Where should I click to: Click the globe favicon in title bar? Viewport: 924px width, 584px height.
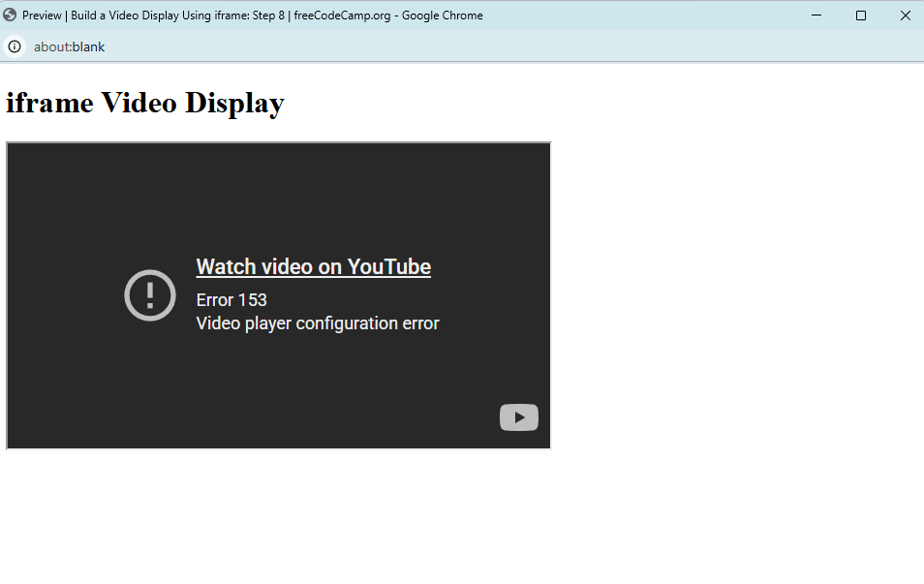coord(10,15)
